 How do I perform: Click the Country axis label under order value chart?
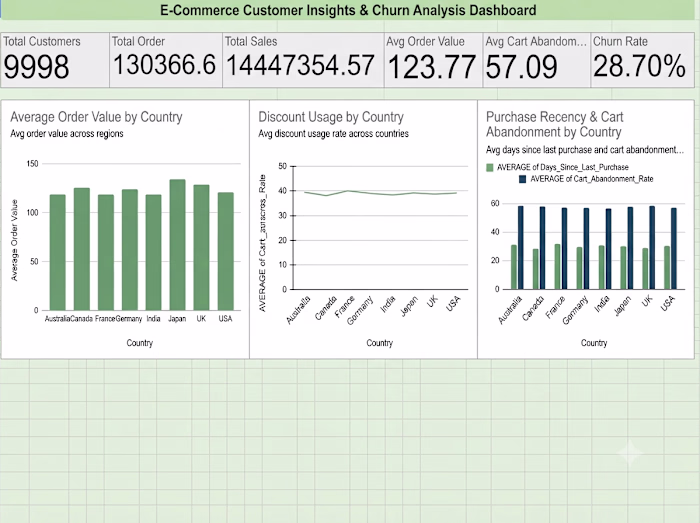coord(139,343)
